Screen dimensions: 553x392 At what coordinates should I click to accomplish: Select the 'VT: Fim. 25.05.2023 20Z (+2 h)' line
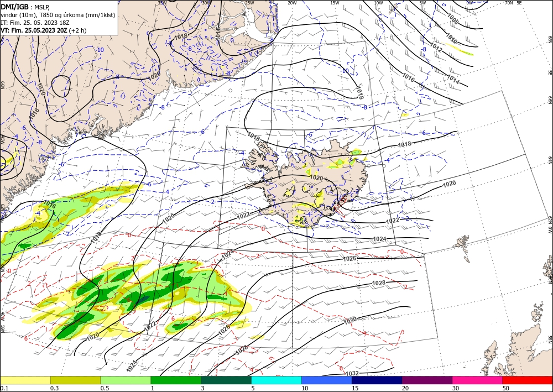[43, 30]
